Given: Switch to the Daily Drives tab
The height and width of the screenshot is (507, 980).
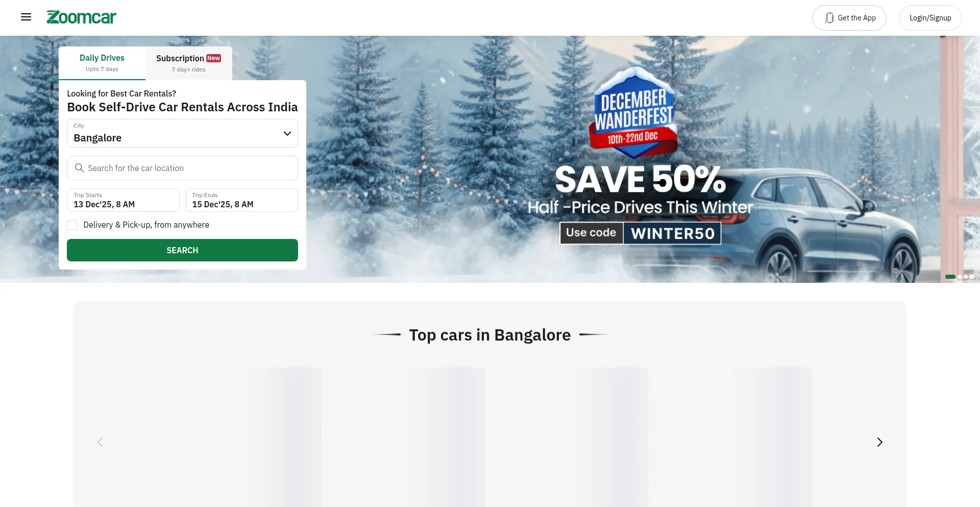Looking at the screenshot, I should 102,63.
